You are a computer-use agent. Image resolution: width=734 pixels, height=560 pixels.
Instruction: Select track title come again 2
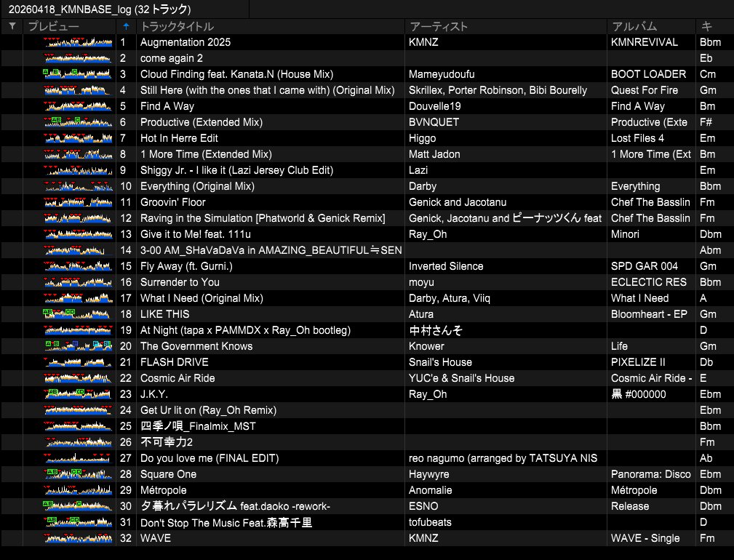tap(172, 58)
